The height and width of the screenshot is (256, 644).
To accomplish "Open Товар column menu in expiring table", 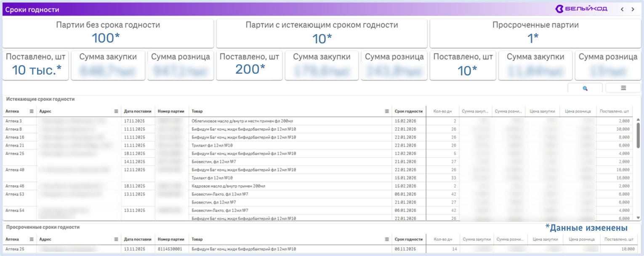I will tap(387, 111).
